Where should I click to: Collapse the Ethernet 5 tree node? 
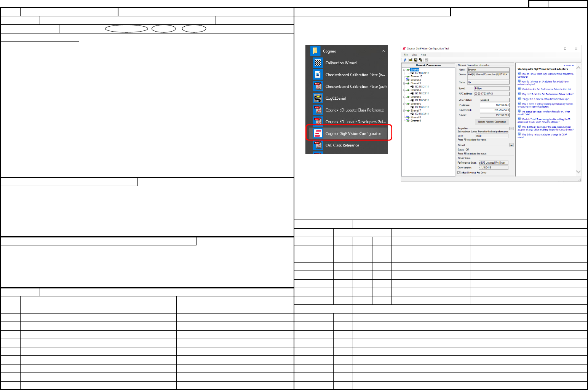pyautogui.click(x=404, y=97)
